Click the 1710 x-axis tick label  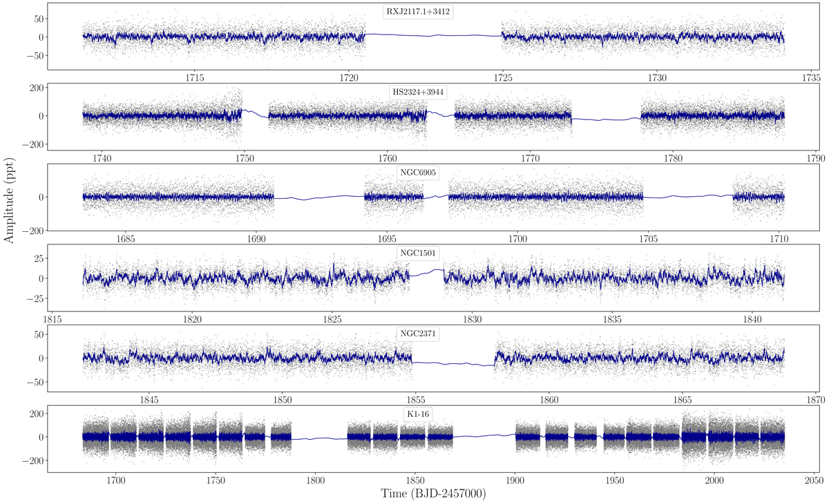[x=779, y=239]
